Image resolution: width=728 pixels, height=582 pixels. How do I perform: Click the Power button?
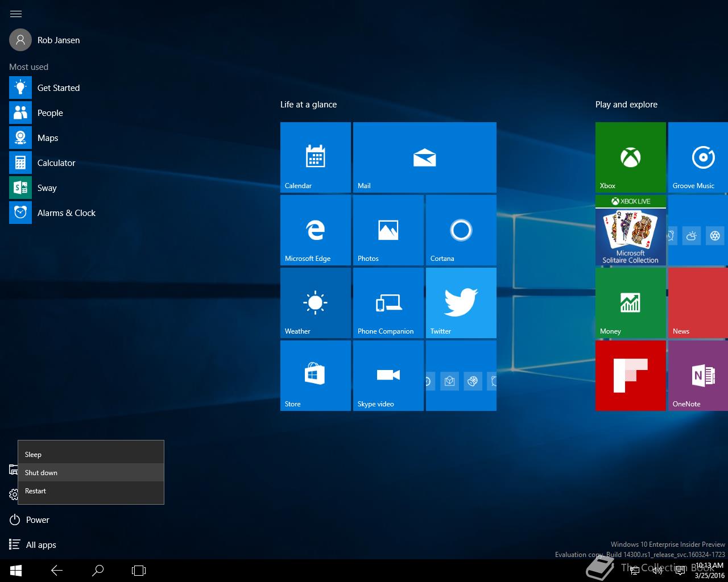30,519
